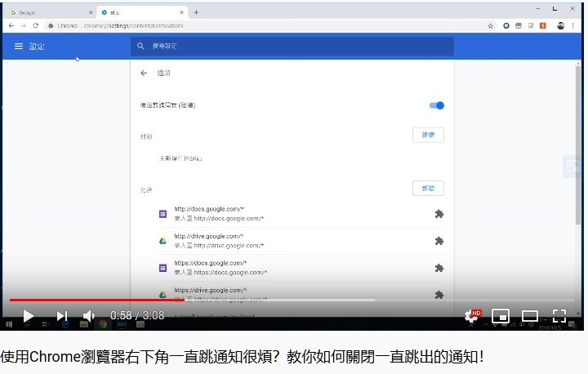
Task: Click the magnifier icon in settings search
Action: click(x=140, y=47)
